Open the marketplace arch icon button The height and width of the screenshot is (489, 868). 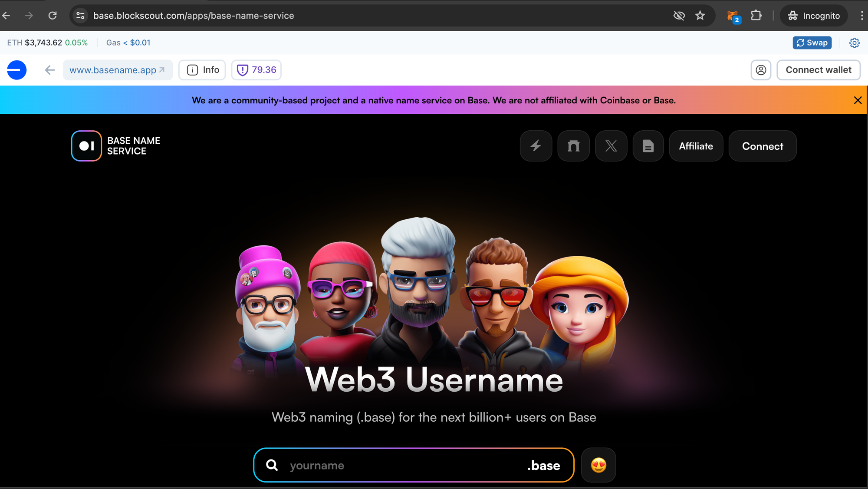tap(573, 146)
